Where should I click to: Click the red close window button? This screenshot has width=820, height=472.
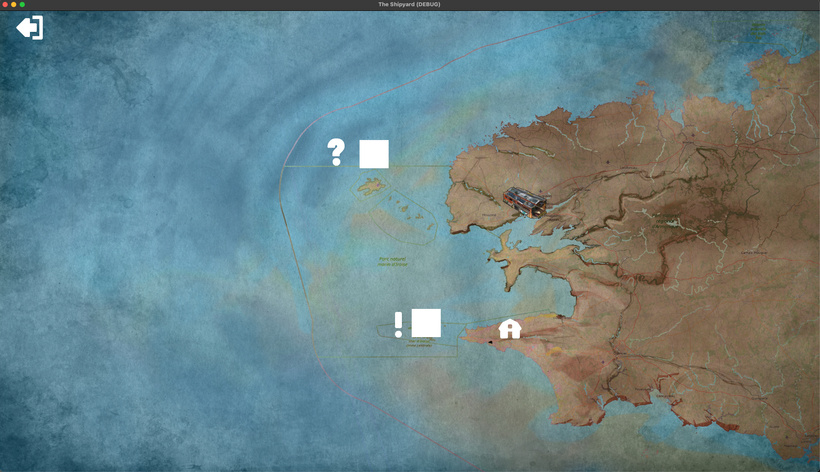6,5
